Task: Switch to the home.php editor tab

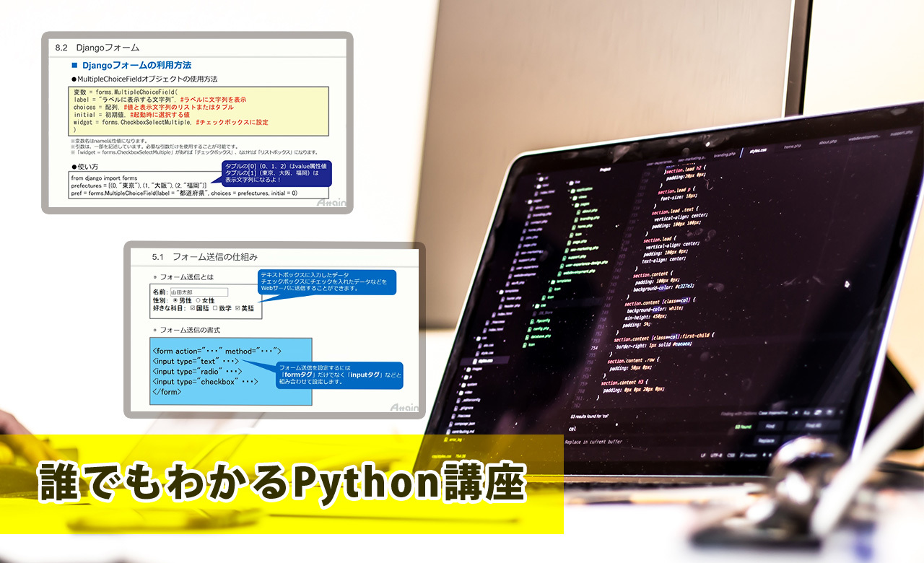Action: 794,147
